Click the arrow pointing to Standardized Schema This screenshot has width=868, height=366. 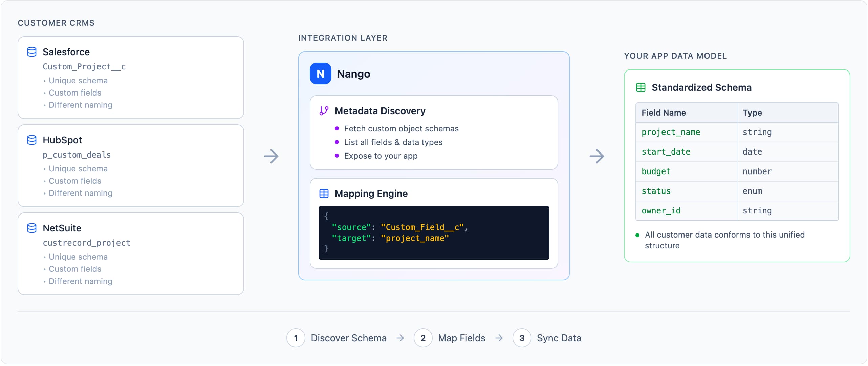tap(597, 156)
